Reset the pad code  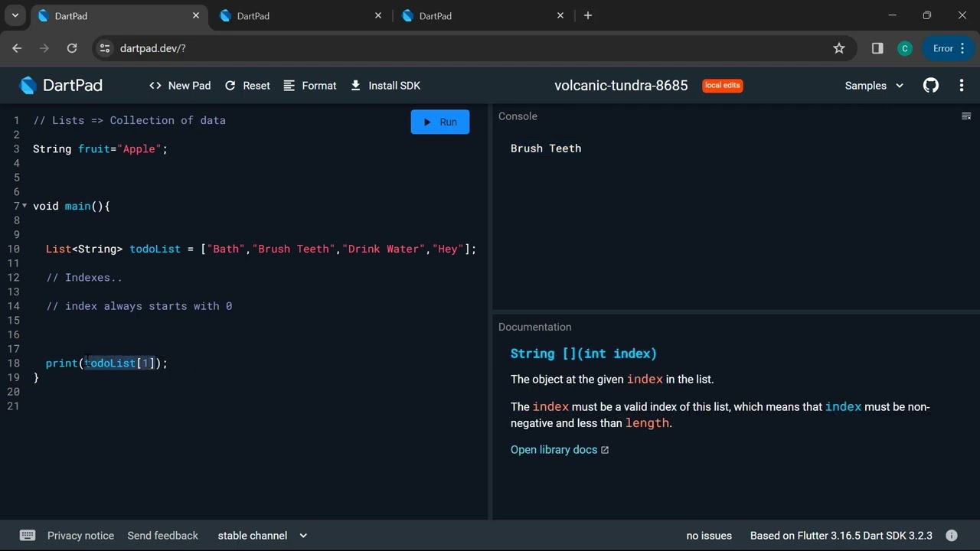point(247,86)
